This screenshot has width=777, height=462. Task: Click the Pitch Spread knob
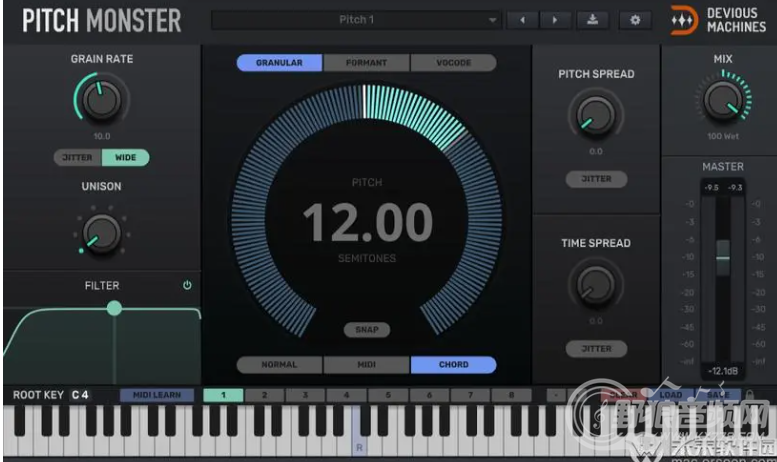tap(596, 115)
